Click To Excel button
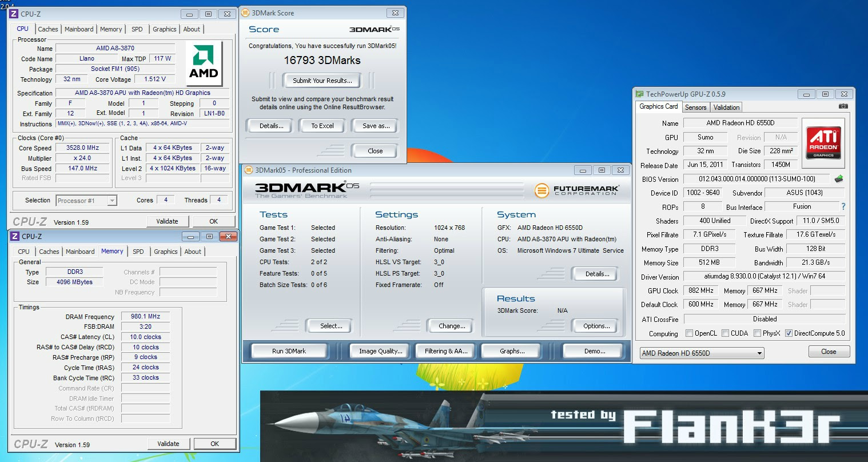868x462 pixels. pos(322,126)
